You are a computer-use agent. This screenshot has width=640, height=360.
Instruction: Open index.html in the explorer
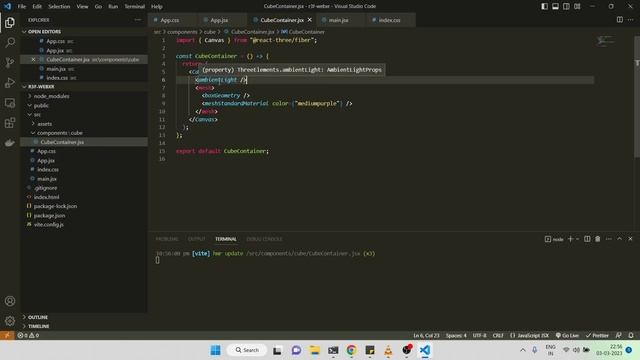click(46, 197)
